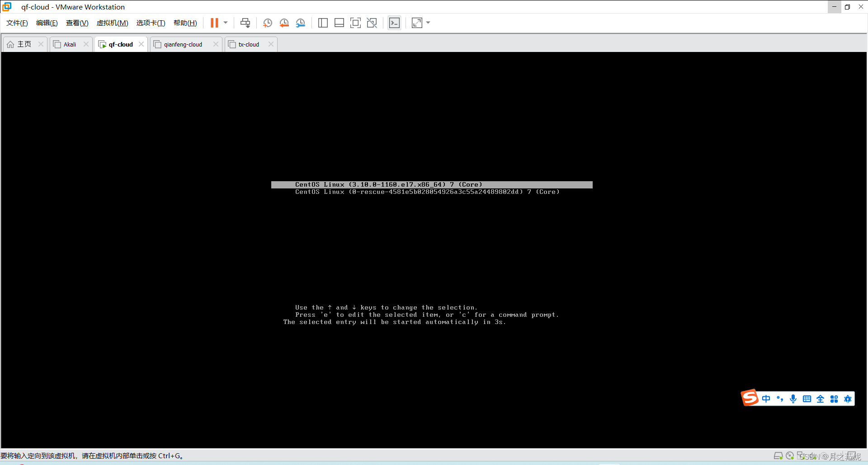Expand the stretch display dropdown arrow

tap(428, 23)
